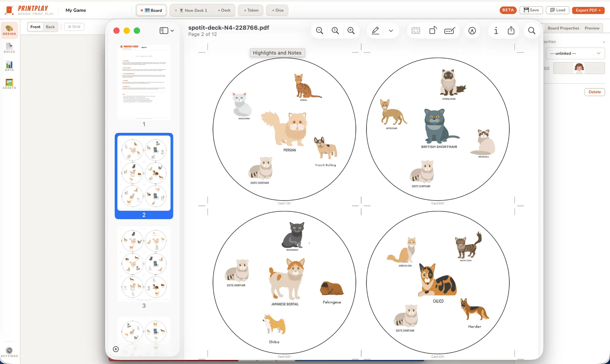The image size is (610, 364).
Task: Select the highlight pen tool
Action: tap(375, 31)
